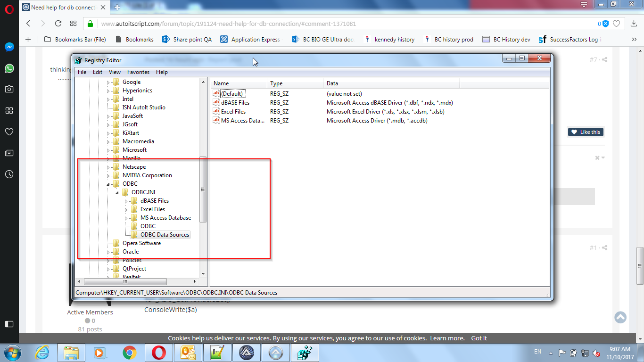Sort values by the Type column header

coord(296,83)
